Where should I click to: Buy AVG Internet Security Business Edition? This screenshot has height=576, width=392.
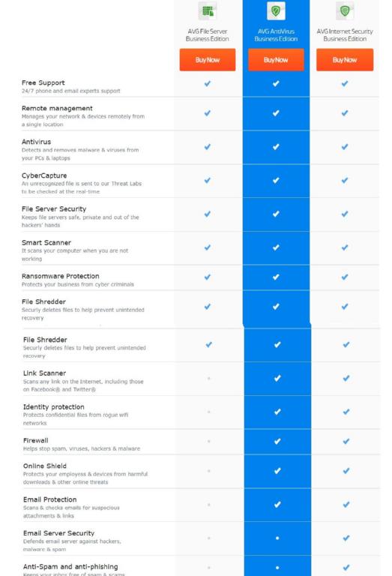pos(345,59)
